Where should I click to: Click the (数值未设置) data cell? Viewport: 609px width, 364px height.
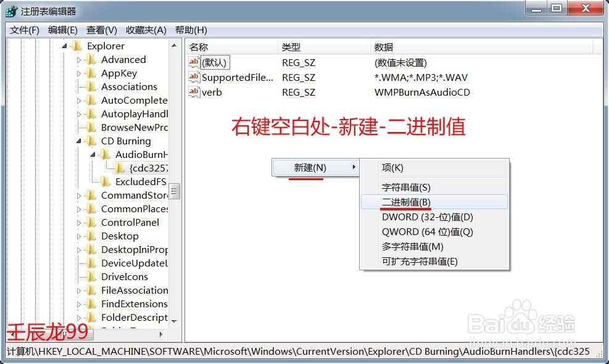coord(400,62)
